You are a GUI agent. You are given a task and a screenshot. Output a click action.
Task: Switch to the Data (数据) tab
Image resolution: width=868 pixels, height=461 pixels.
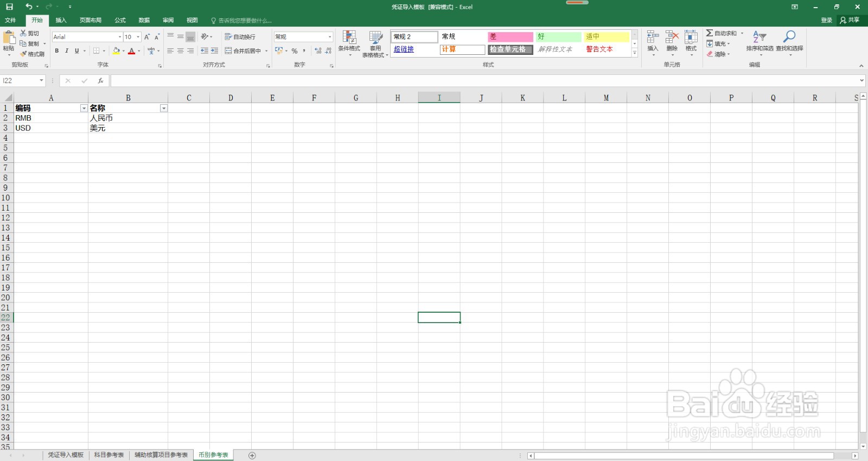pos(144,20)
